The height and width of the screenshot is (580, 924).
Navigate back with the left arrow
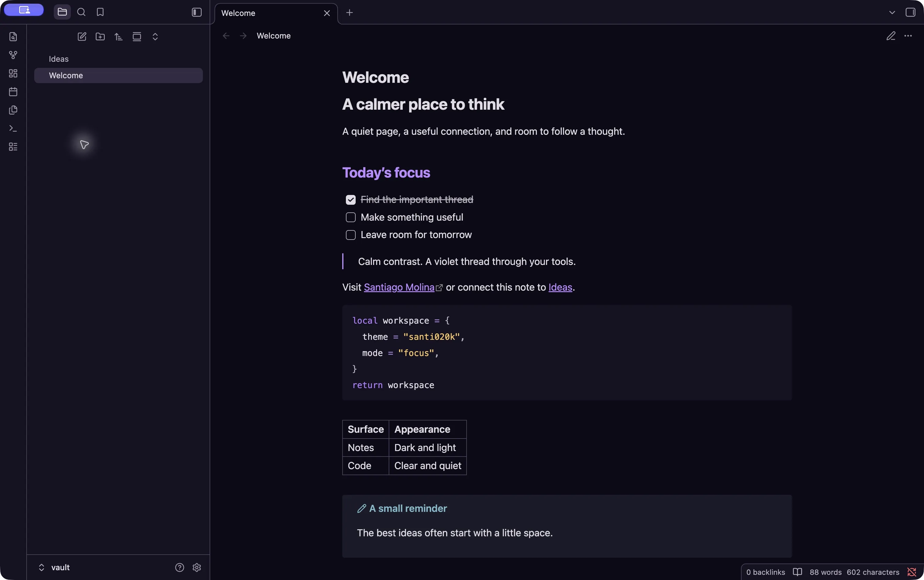pyautogui.click(x=226, y=36)
